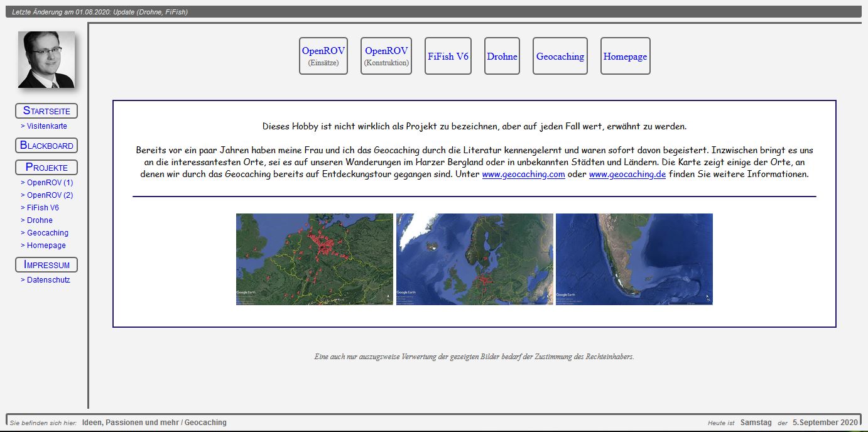Open Blackboard in the sidebar
This screenshot has height=432, width=868.
[46, 146]
